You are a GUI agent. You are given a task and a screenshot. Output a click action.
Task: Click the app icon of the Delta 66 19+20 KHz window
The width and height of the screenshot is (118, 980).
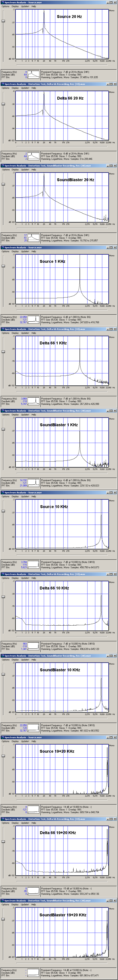[x=2, y=819]
